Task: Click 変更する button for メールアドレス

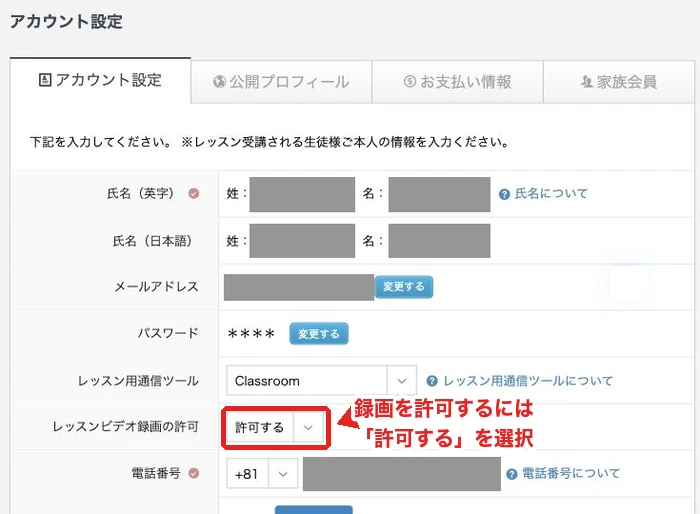Action: tap(404, 287)
